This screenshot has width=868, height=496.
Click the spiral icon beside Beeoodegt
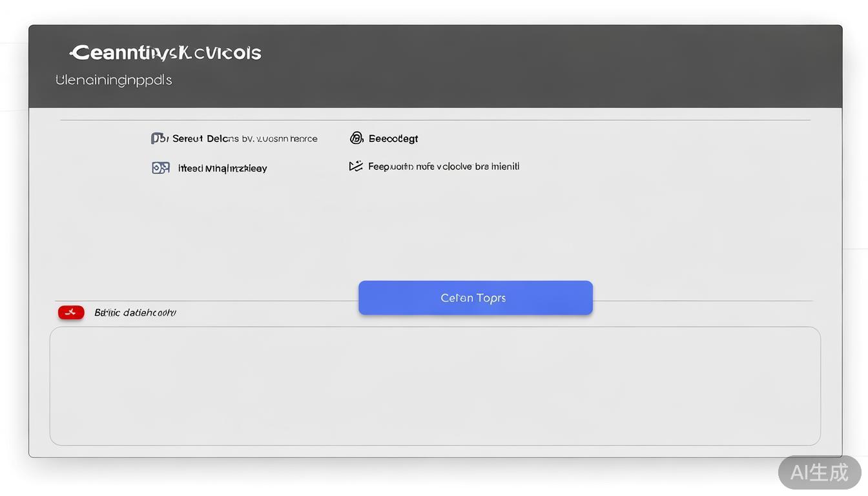click(x=356, y=138)
